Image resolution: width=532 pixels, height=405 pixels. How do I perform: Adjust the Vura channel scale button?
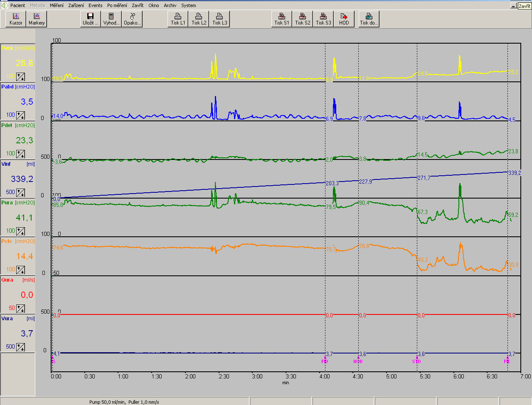(20, 347)
